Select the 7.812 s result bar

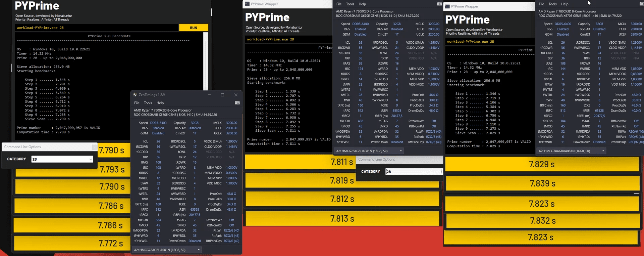pos(342,199)
